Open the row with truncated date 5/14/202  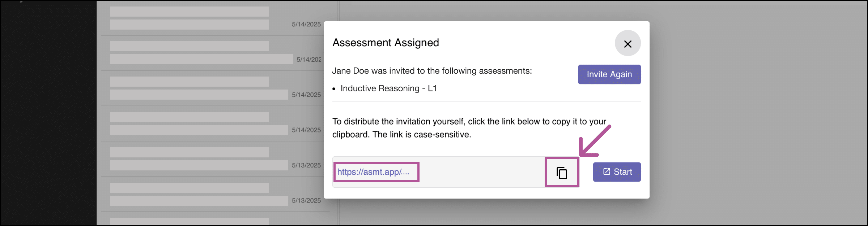(215, 53)
